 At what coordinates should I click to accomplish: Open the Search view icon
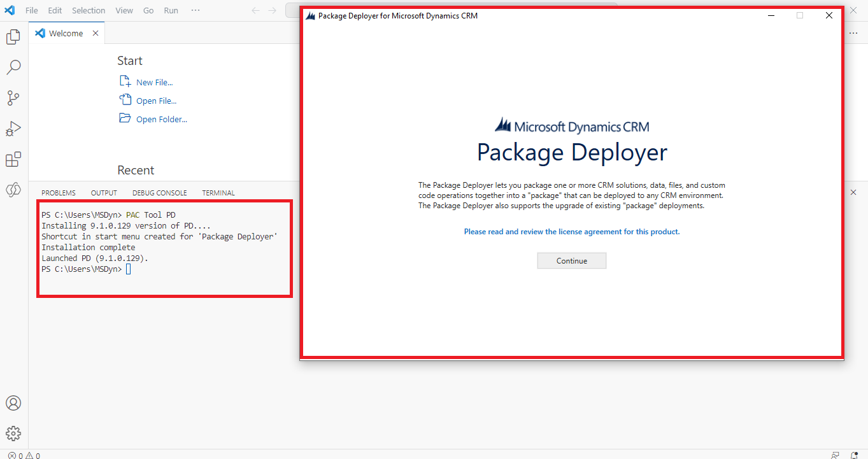[x=13, y=67]
